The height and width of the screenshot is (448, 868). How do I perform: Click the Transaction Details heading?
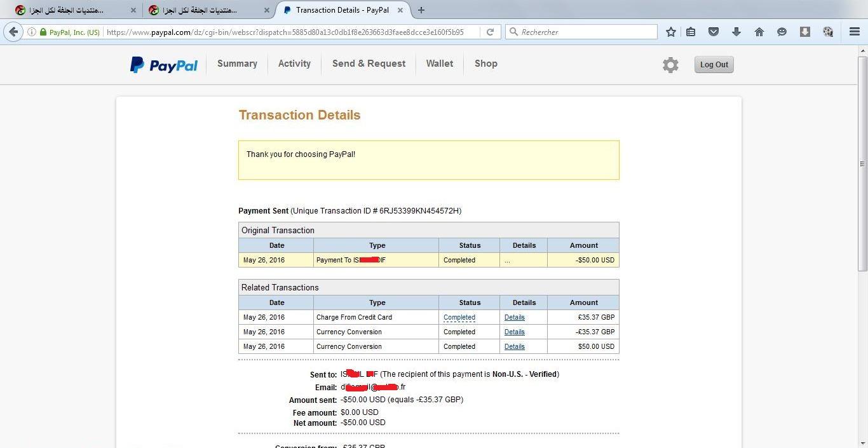(x=299, y=115)
